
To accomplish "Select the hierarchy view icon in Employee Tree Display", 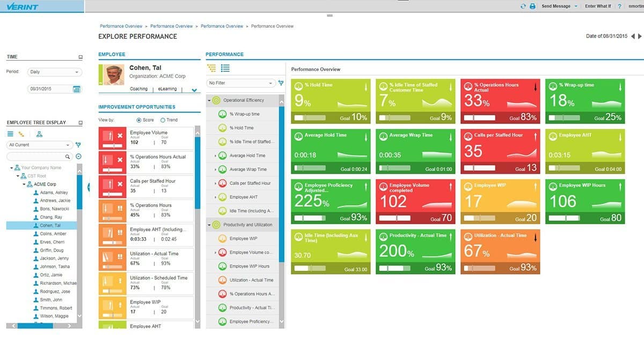I will 39,134.
